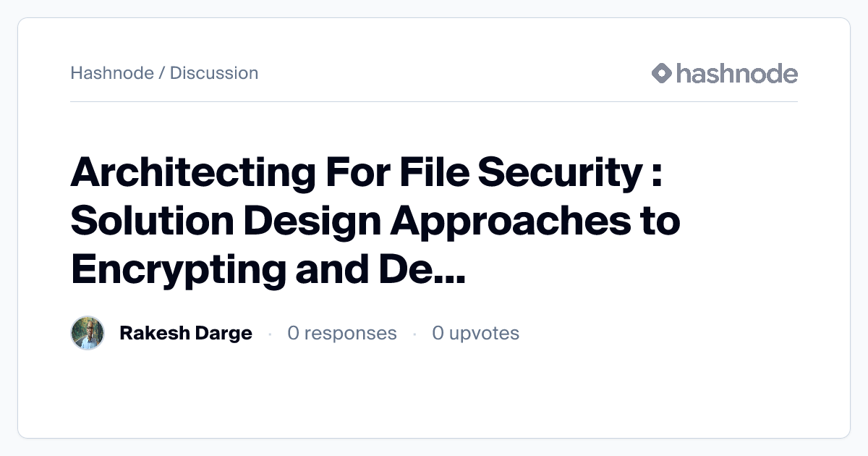Click the dot separator after the author name
Image resolution: width=868 pixels, height=456 pixels.
pos(270,334)
